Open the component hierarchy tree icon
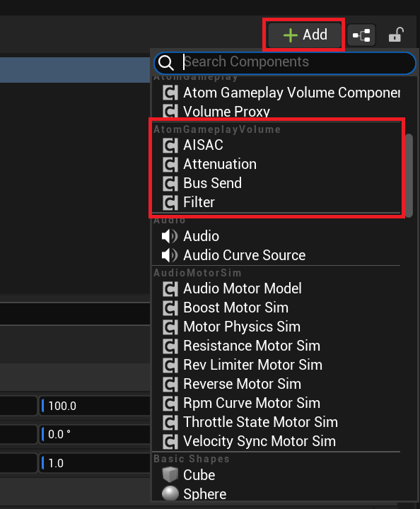420x509 pixels. (x=361, y=35)
